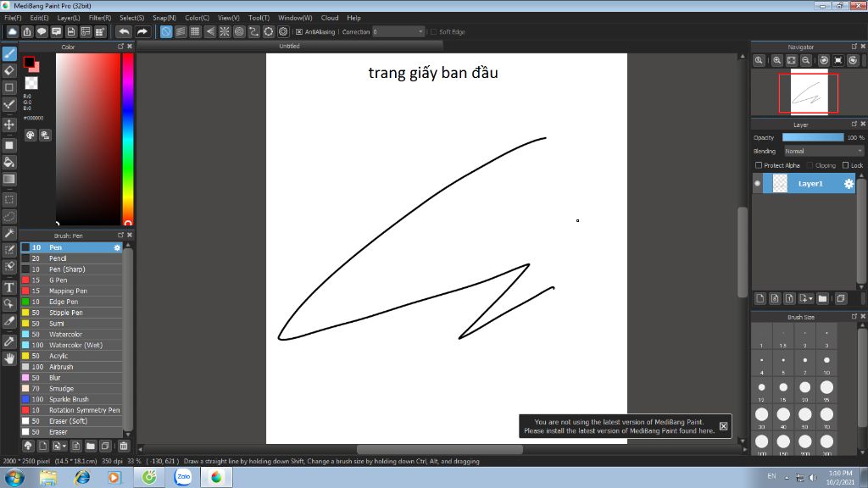Open the Filter menu
The image size is (868, 488).
pos(100,18)
